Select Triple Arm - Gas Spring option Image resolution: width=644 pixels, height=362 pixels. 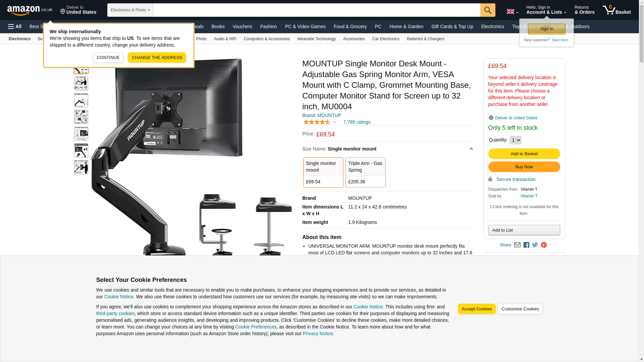[366, 172]
